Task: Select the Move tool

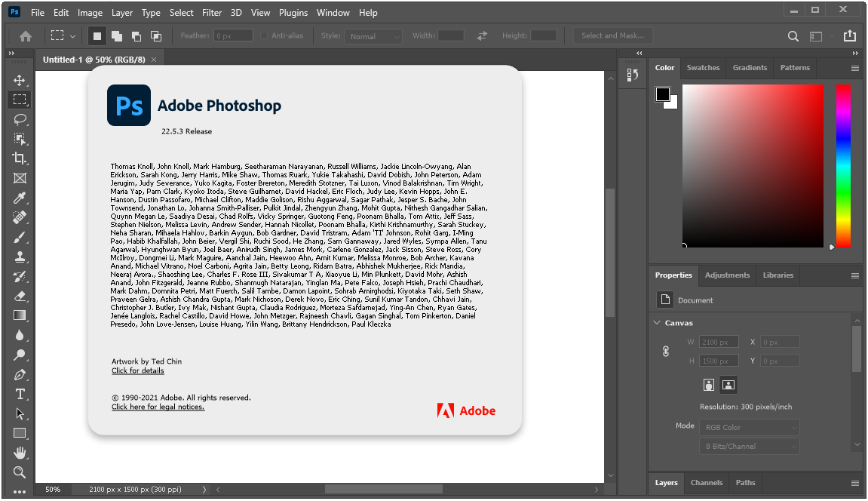Action: click(x=20, y=80)
